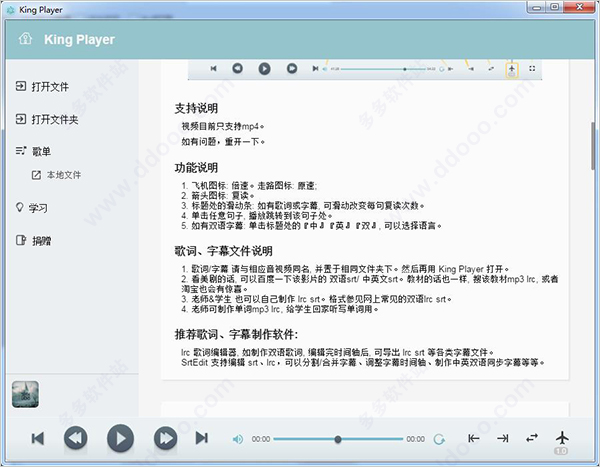Click the line starting with SrtEdit
600x467 pixels.
click(x=363, y=362)
